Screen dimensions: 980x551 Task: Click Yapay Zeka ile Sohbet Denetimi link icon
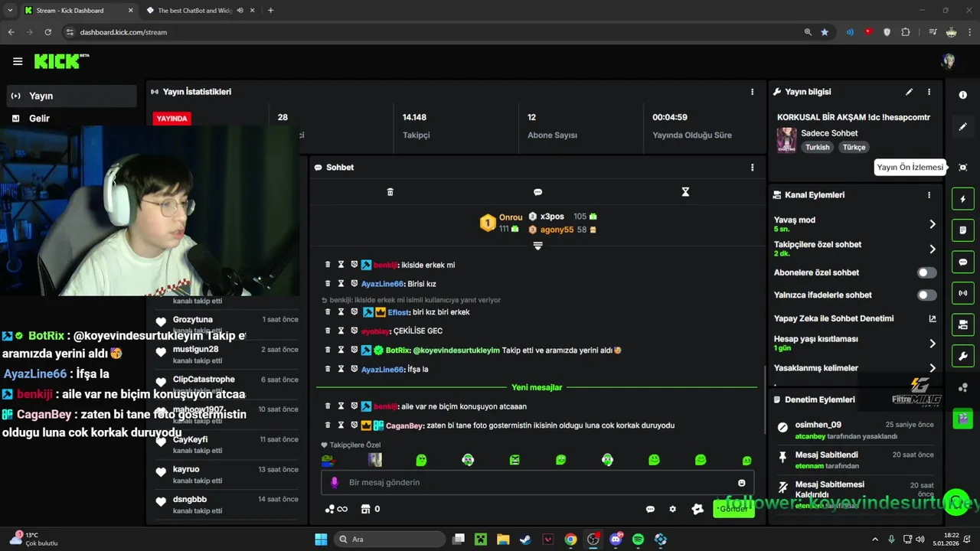(x=932, y=318)
